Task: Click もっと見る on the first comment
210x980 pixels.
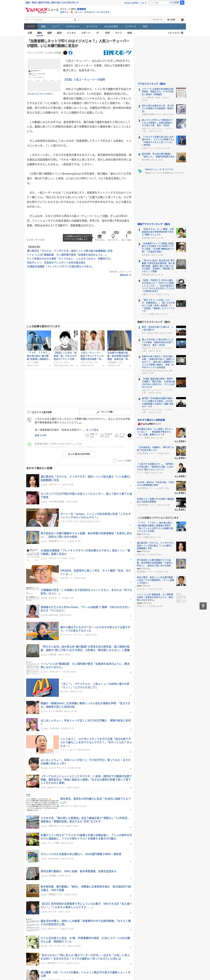Action: pyautogui.click(x=92, y=430)
